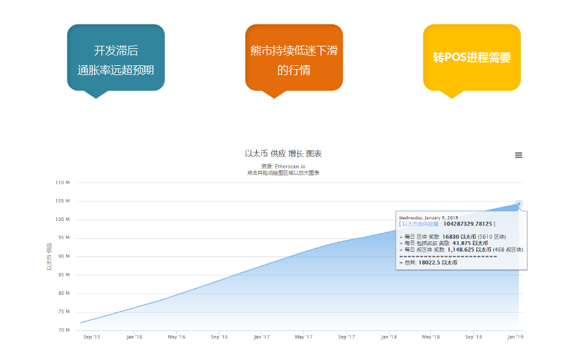588x364 pixels.
Task: Click the 110 M y-axis label
Action: point(63,183)
